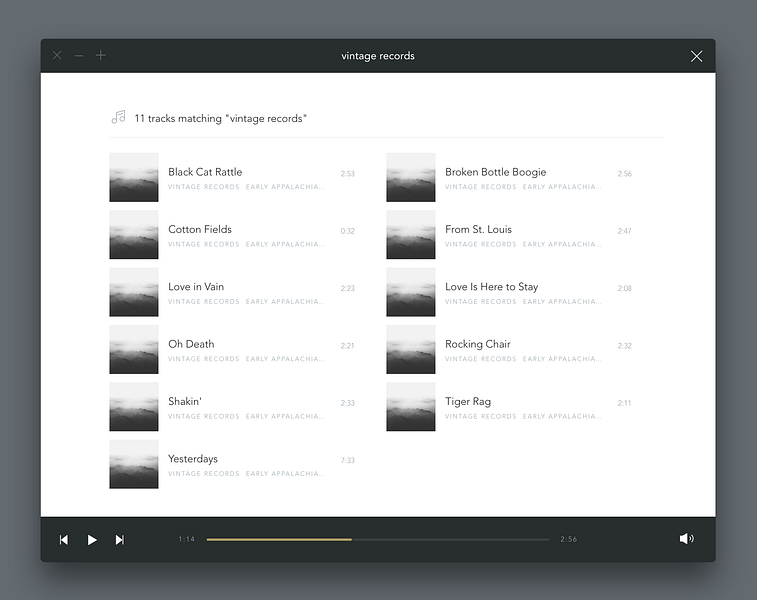This screenshot has width=757, height=600.
Task: Open 'Early Appalachia...' album under Shakin'
Action: [x=285, y=417]
